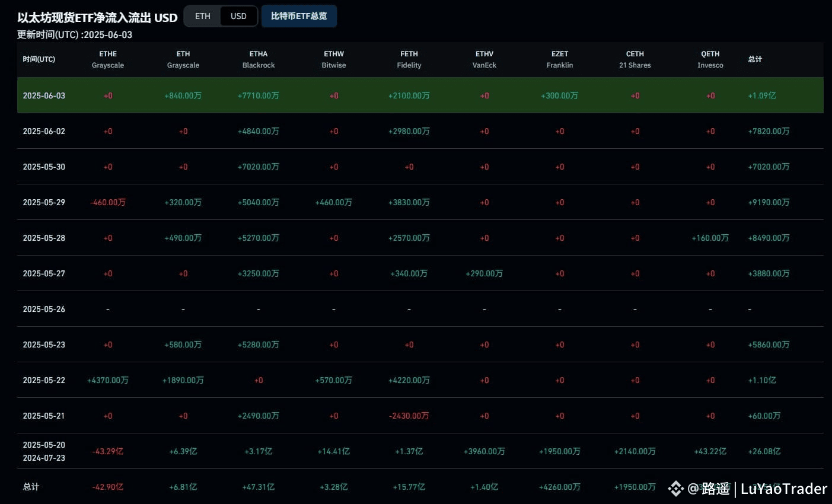Click the ETHA Blackrock column header

259,59
